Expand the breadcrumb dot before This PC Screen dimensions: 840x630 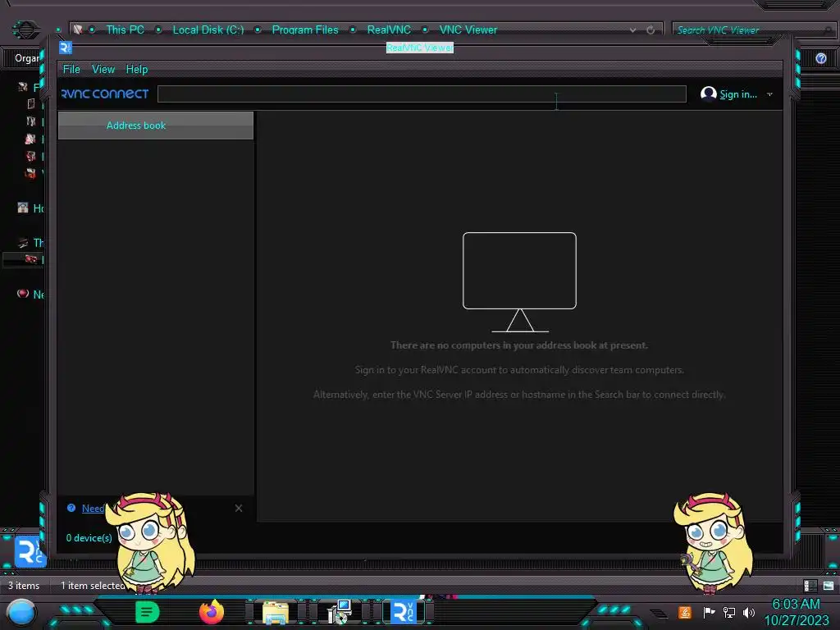click(x=92, y=30)
